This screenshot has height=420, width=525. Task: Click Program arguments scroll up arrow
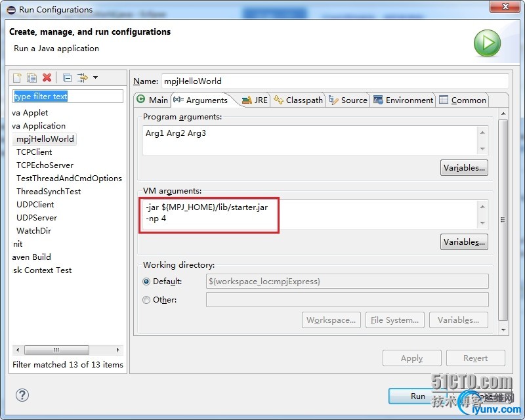point(482,133)
